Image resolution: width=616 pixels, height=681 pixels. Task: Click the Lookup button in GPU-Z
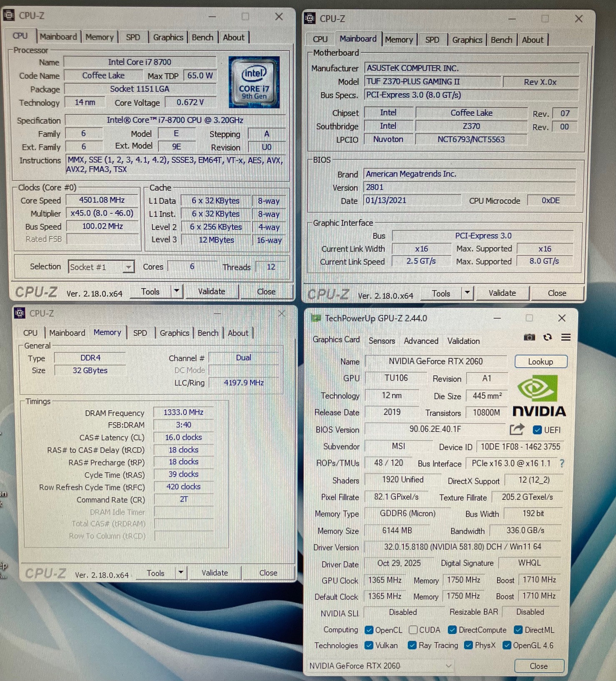[541, 362]
